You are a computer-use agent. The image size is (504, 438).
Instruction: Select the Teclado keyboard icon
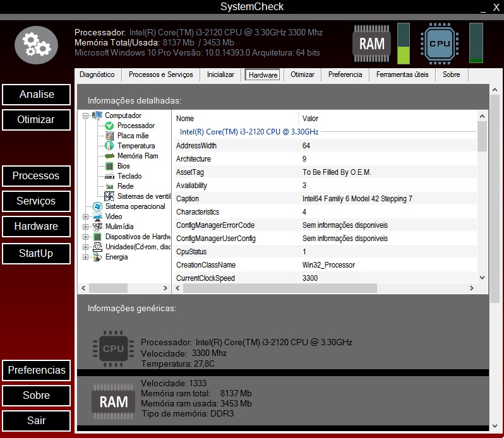pyautogui.click(x=109, y=176)
